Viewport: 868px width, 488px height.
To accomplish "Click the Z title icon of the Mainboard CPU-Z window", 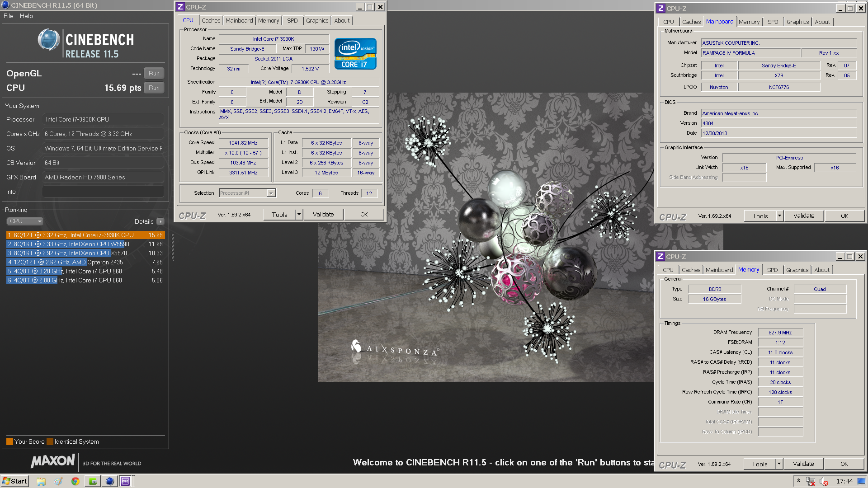I will [x=661, y=8].
